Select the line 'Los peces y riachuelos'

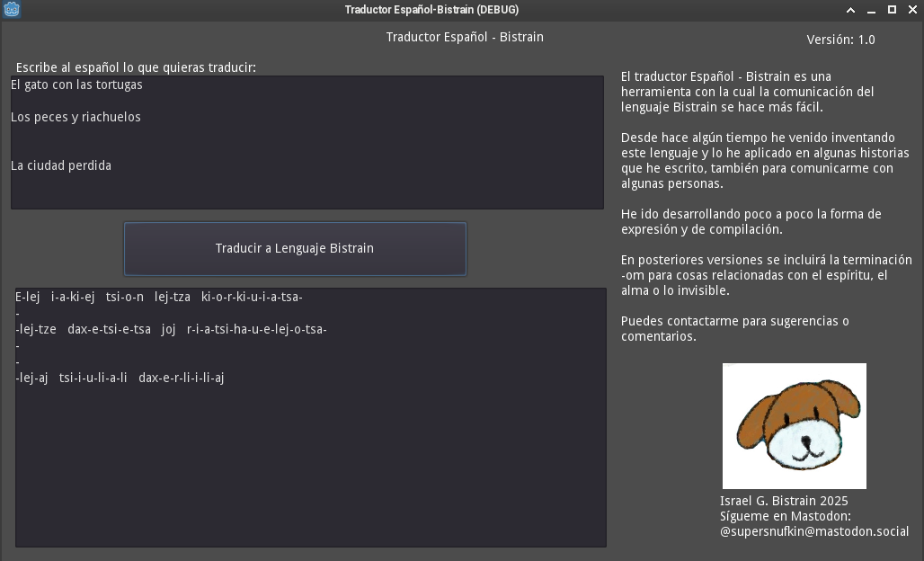coord(76,117)
